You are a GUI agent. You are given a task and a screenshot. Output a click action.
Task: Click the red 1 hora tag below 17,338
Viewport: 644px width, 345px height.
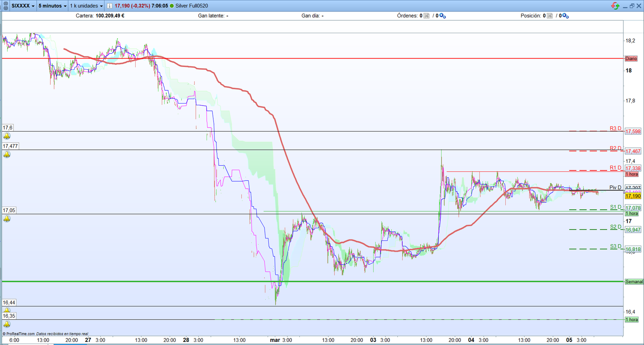point(632,174)
